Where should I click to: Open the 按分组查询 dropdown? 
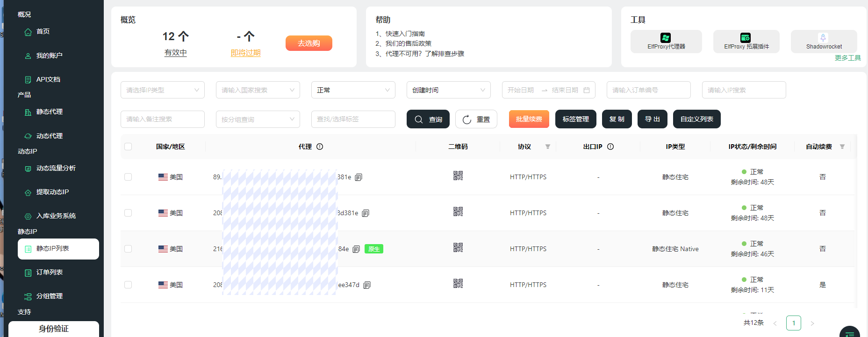(258, 119)
